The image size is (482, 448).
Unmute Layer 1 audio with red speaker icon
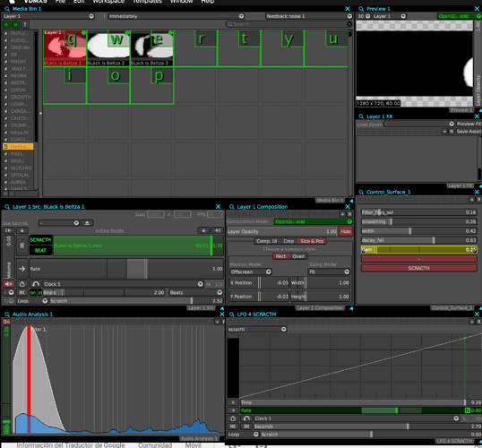tap(9, 284)
